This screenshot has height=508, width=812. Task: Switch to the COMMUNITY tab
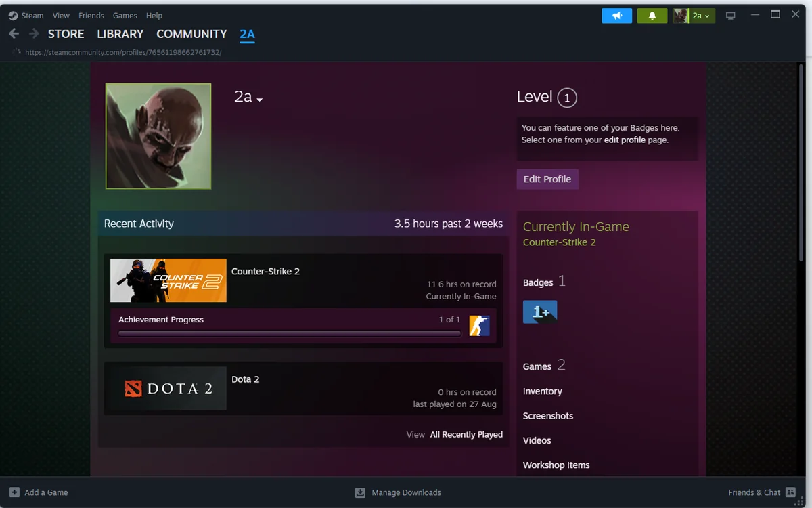tap(191, 34)
